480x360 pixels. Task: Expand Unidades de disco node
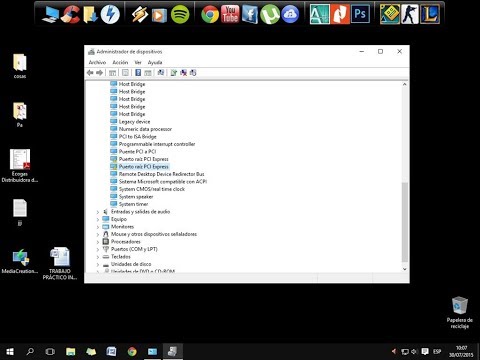point(98,264)
